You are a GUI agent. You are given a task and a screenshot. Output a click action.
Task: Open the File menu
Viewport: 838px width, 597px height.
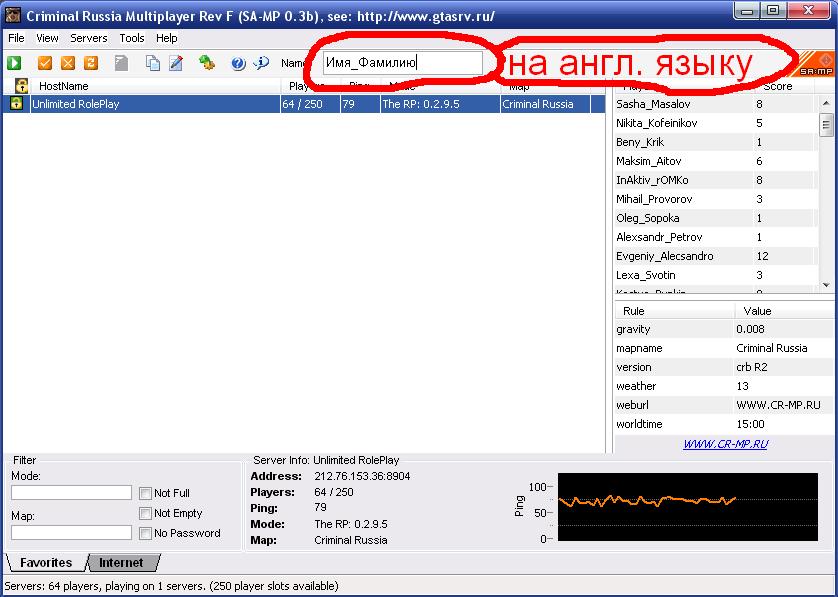pos(16,38)
